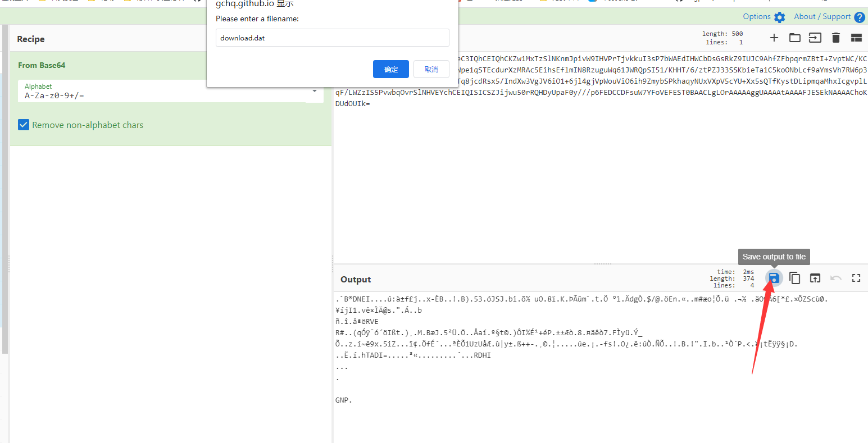This screenshot has height=443, width=868.
Task: Click the output line ending with RDHI
Action: pos(413,355)
